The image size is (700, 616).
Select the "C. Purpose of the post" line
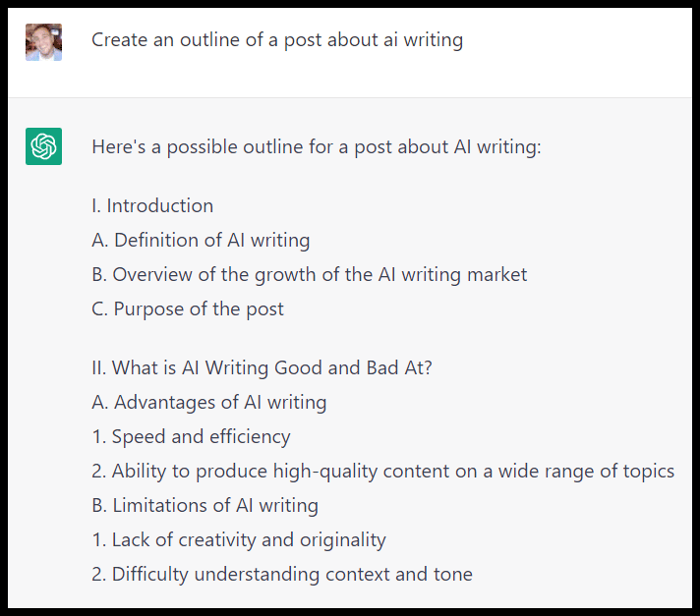[x=188, y=308]
